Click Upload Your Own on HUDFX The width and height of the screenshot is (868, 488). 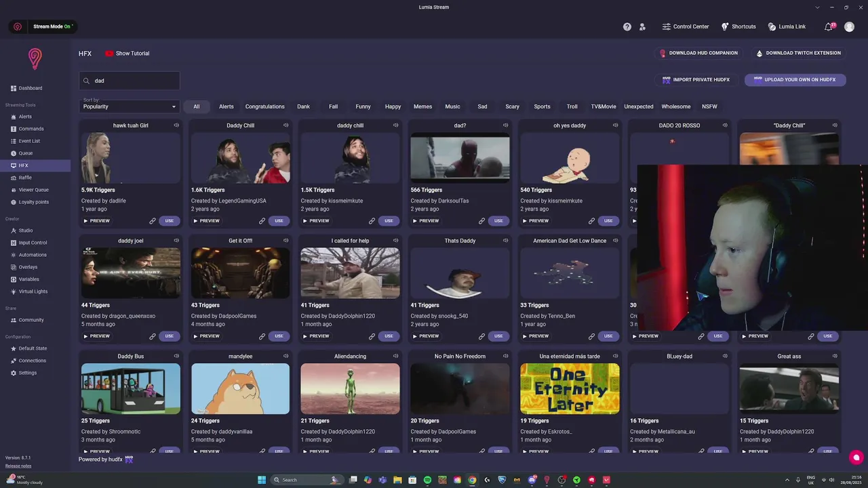795,79
